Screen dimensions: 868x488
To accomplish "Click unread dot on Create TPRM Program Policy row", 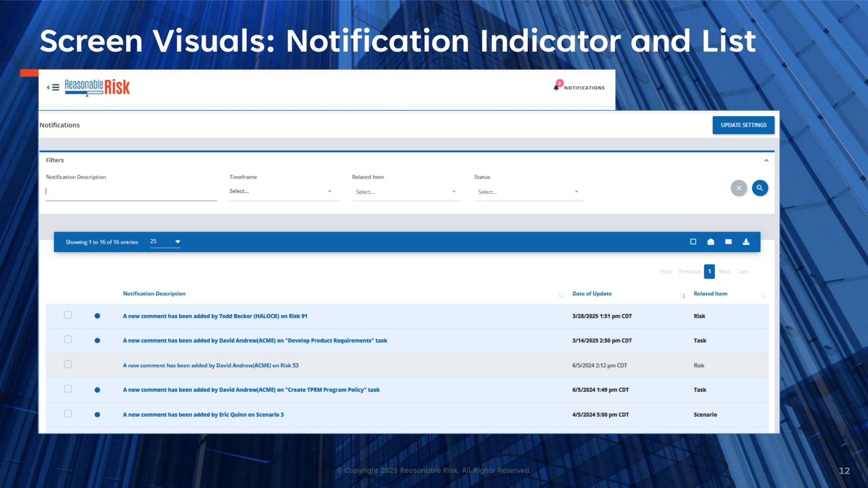I will pyautogui.click(x=97, y=390).
